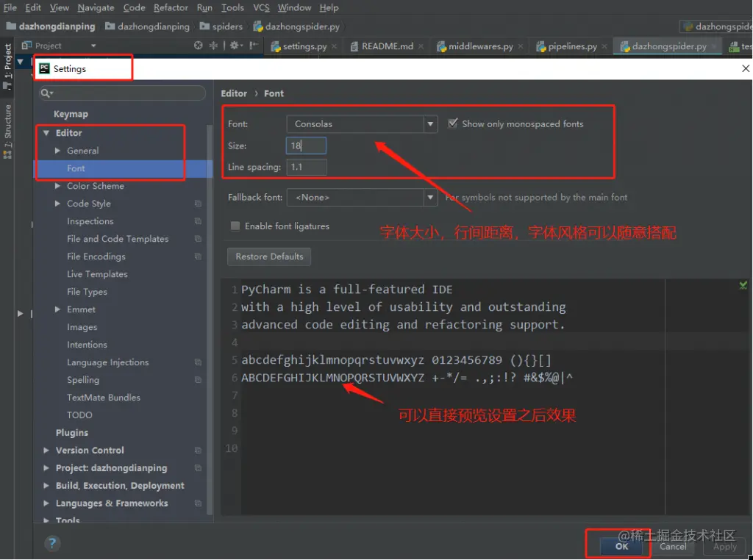This screenshot has width=753, height=560.
Task: Open the Project view selector dropdown arrow
Action: [x=93, y=46]
